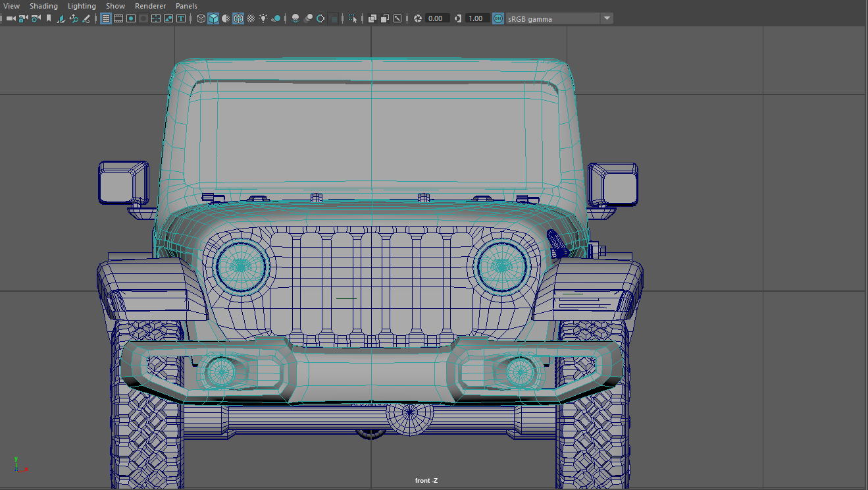Click the Use All Lights bulb icon
Image resolution: width=868 pixels, height=490 pixels.
point(263,18)
